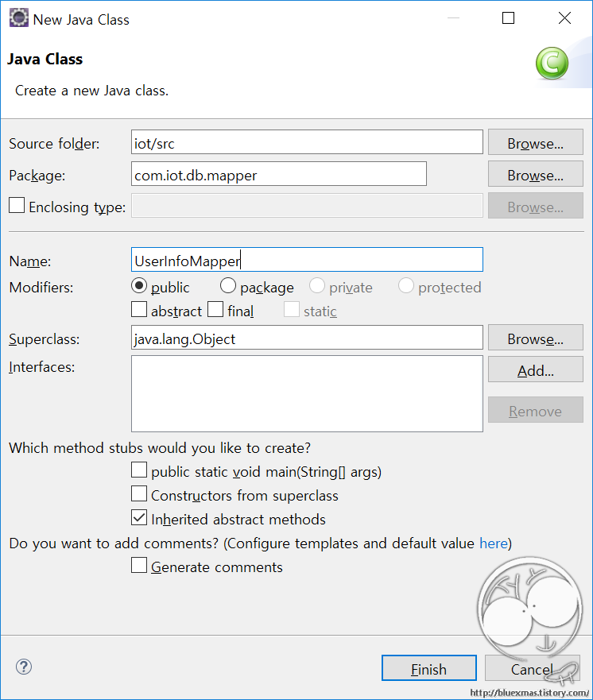Check the final modifier checkbox

click(x=215, y=309)
